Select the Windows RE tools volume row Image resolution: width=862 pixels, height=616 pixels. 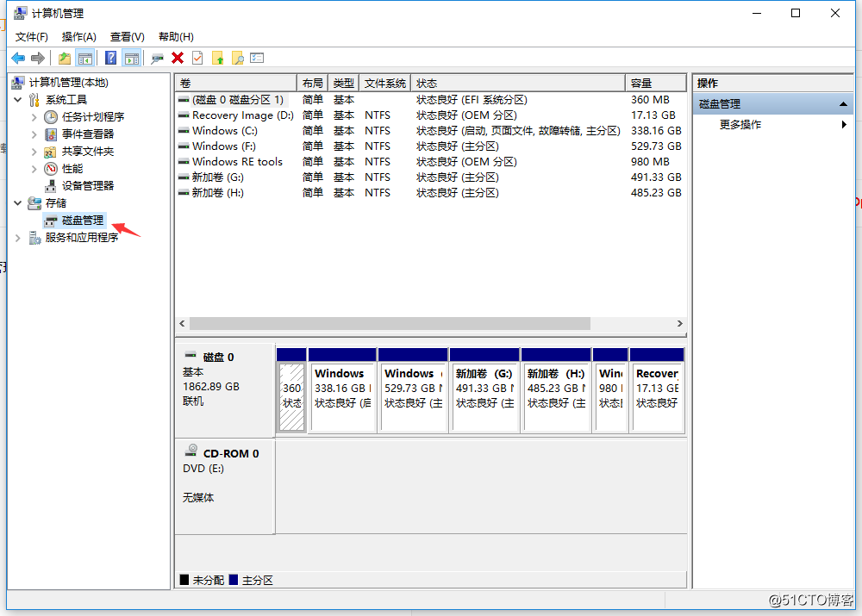tap(430, 162)
